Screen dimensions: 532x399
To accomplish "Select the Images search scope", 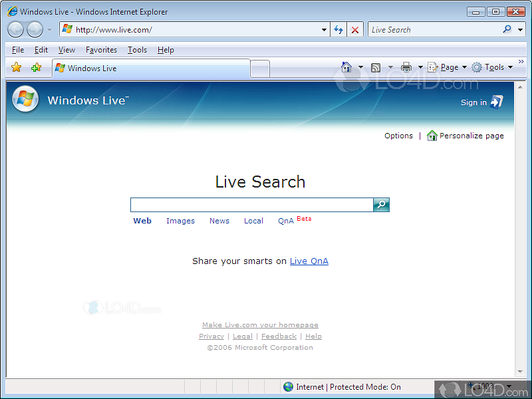I will 180,221.
